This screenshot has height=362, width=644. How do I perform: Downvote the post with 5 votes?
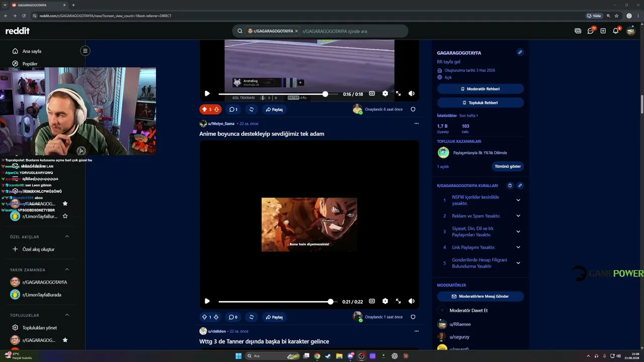[216, 109]
